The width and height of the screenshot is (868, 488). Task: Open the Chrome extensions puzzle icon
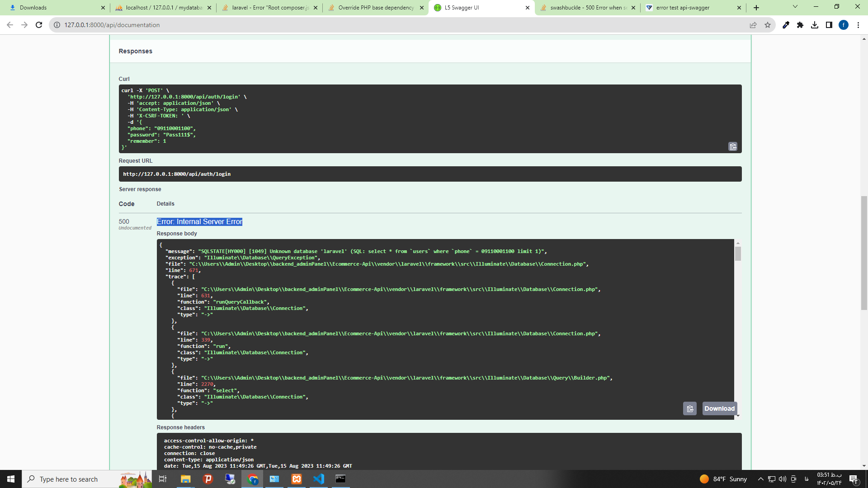pos(800,25)
